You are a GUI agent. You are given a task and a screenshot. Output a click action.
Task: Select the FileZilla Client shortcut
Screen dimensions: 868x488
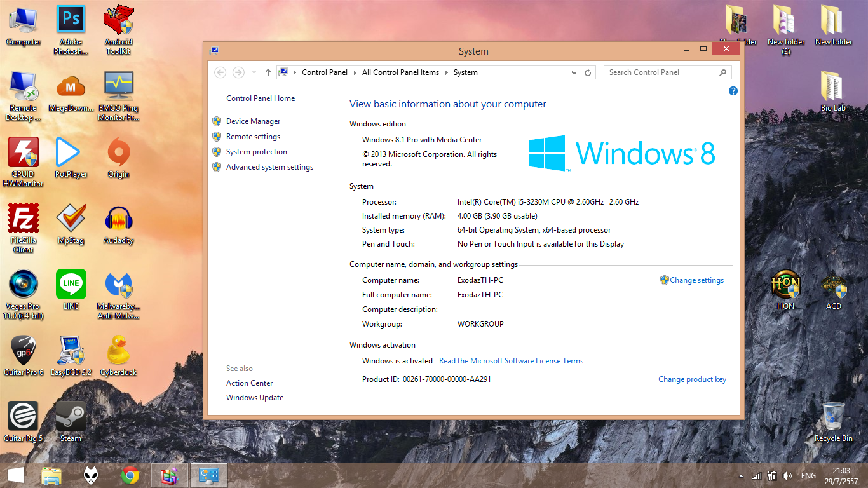(24, 228)
